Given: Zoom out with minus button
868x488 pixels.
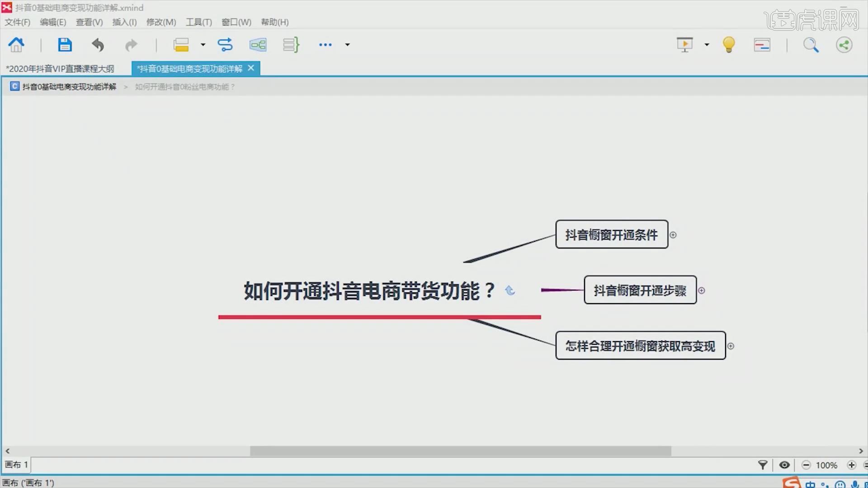Looking at the screenshot, I should (x=806, y=465).
